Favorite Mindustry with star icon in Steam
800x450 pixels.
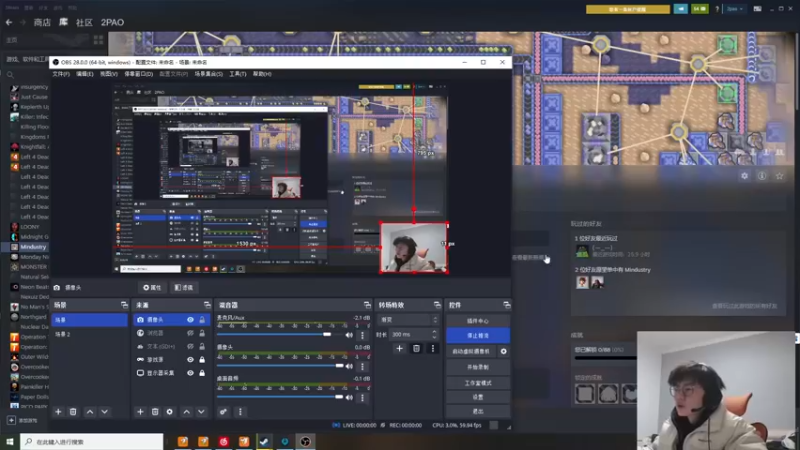(x=779, y=176)
